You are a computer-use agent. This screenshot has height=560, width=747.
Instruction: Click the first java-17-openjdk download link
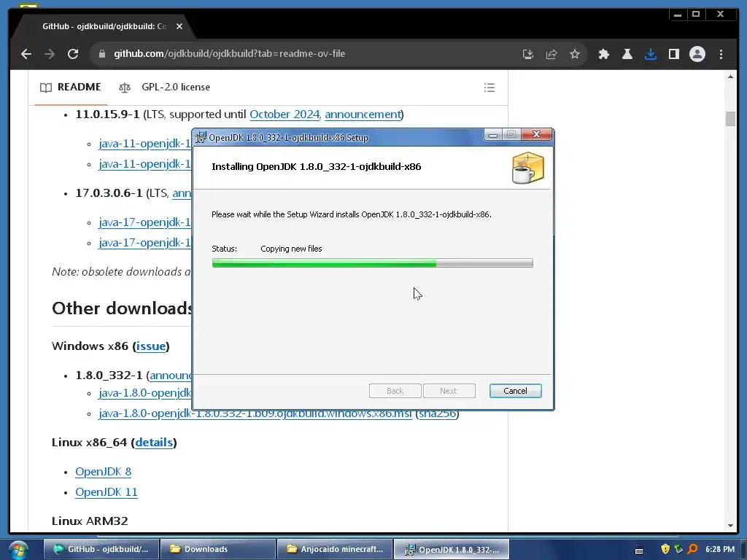click(x=144, y=222)
